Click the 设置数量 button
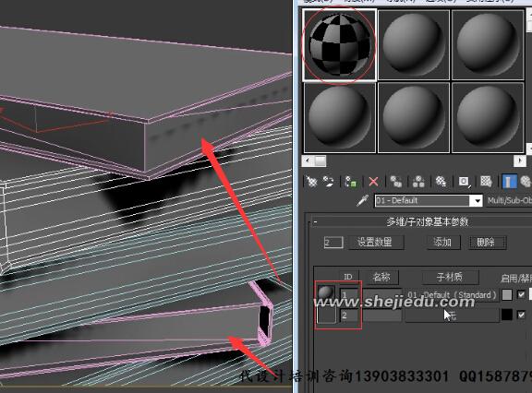Viewport: 532px width, 393px height. 375,243
